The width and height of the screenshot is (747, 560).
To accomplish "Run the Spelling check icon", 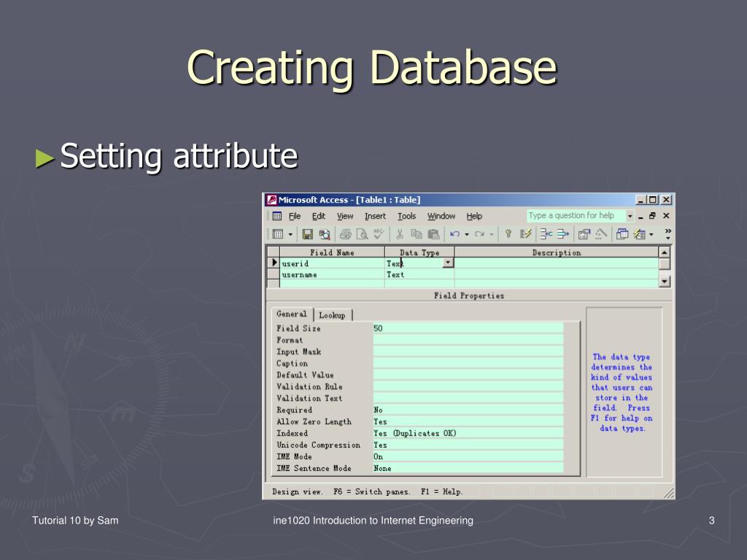I will 379,234.
